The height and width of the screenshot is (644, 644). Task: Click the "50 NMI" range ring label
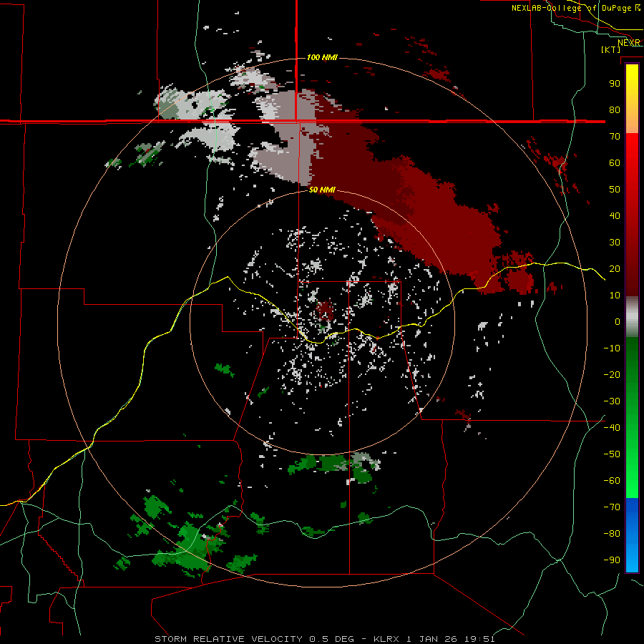[x=322, y=190]
